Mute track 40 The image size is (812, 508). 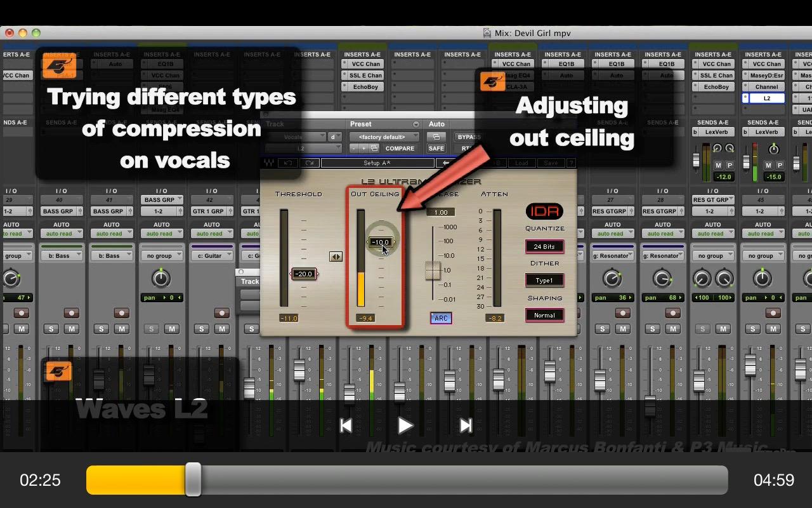coord(71,329)
